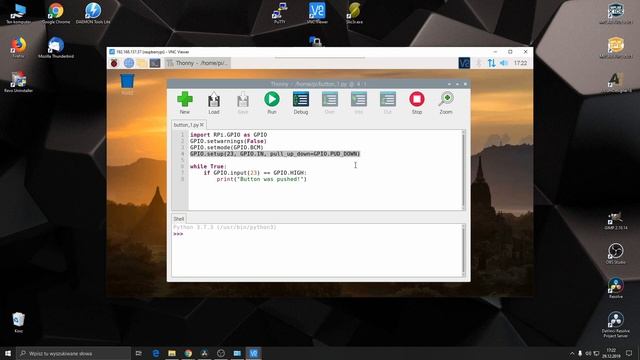Viewport: 640px width, 360px height.
Task: Run the current script with Run button
Action: pos(272,102)
